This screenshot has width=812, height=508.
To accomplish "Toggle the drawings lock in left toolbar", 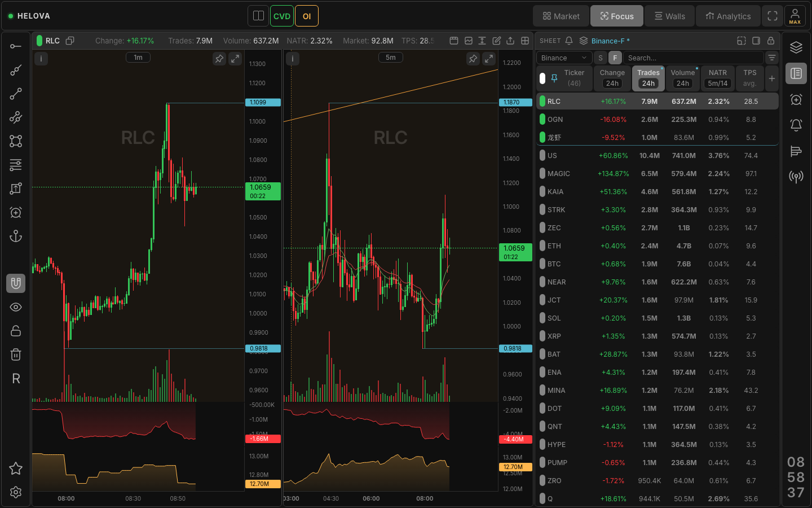I will pos(16,331).
